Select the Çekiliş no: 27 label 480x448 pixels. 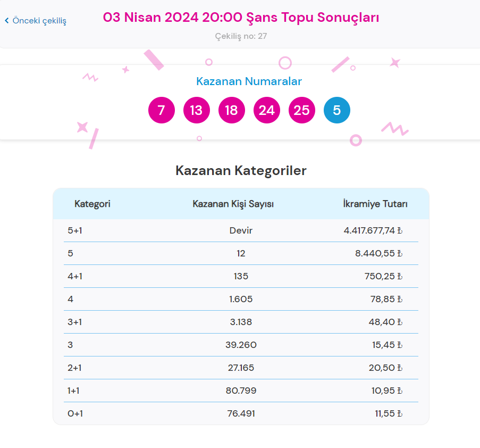pyautogui.click(x=241, y=36)
